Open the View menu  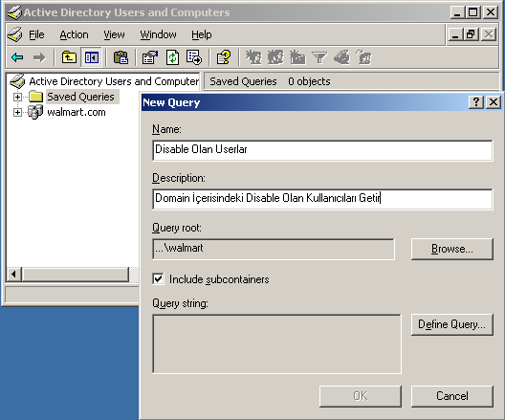pyautogui.click(x=114, y=34)
